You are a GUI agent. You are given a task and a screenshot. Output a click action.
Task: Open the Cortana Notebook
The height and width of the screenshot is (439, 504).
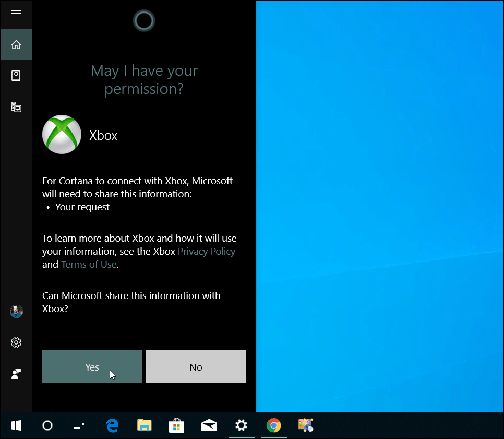click(16, 76)
